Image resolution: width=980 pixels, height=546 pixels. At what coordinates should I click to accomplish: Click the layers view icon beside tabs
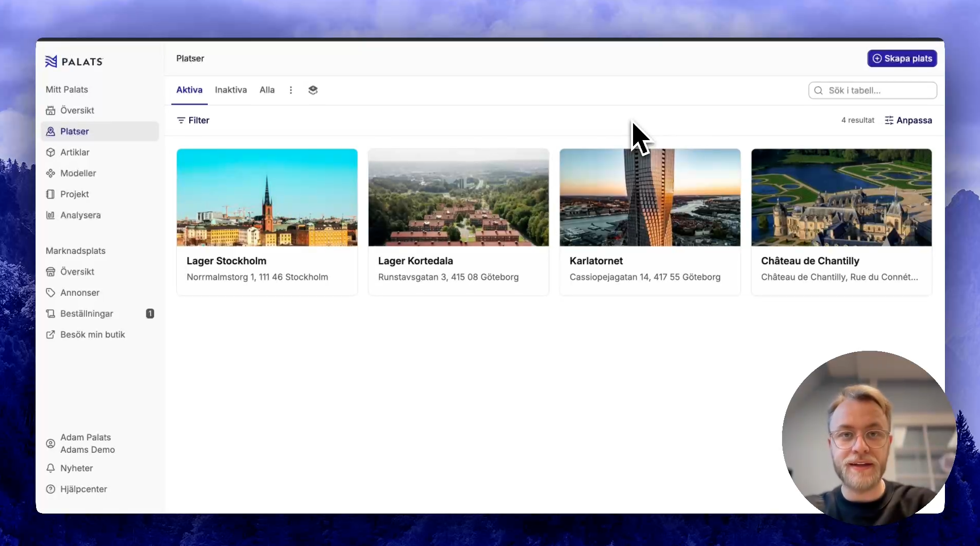point(313,90)
